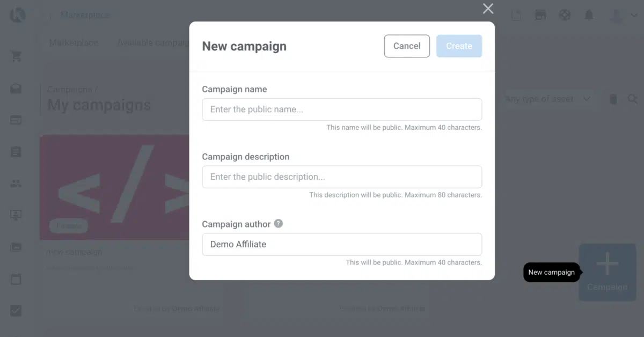Click the Campaign name input field
Image resolution: width=644 pixels, height=337 pixels.
[x=342, y=109]
